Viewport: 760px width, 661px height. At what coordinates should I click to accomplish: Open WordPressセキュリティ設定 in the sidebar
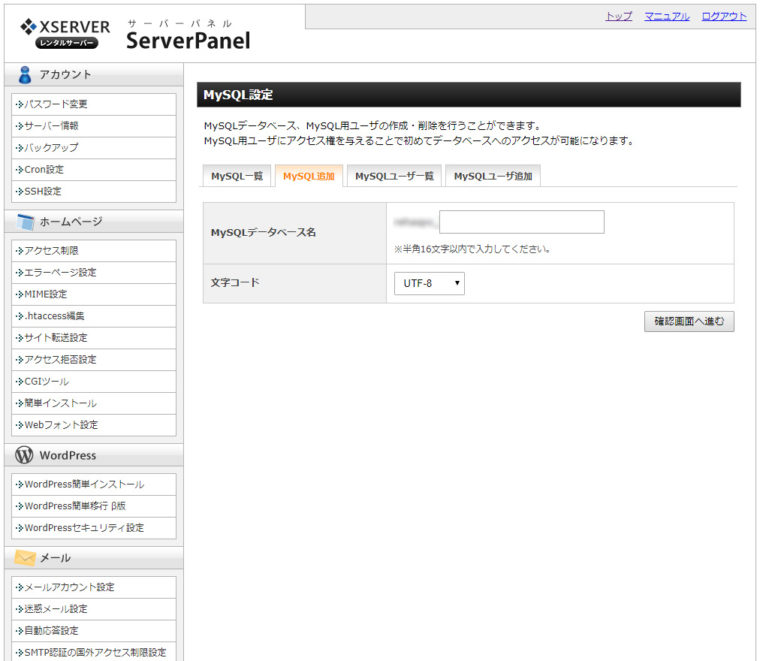(94, 528)
